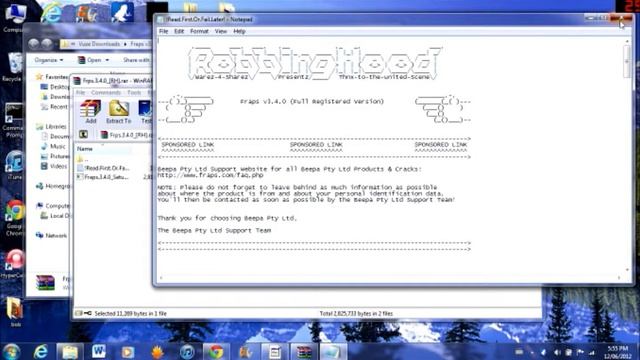This screenshot has height=360, width=640.
Task: Select Computer in Explorer navigation pane
Action: coord(53,206)
